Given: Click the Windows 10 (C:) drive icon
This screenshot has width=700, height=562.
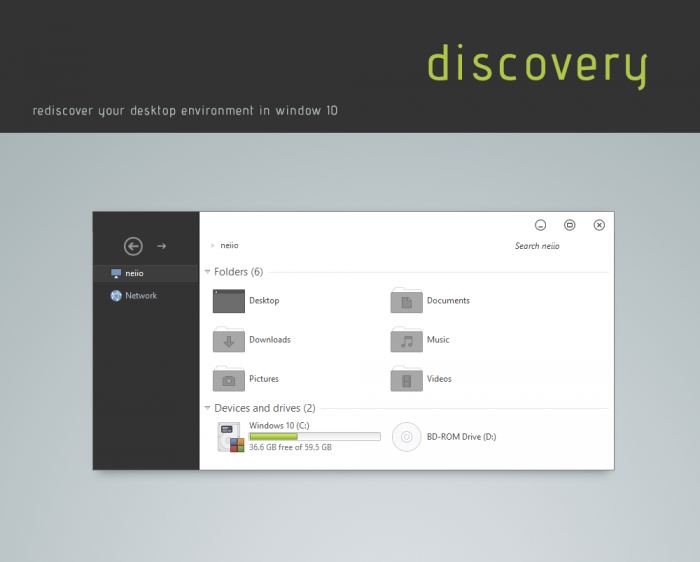Looking at the screenshot, I should coord(231,437).
